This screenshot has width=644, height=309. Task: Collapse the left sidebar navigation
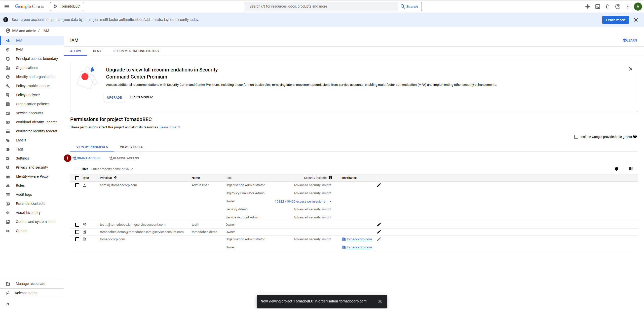click(8, 304)
